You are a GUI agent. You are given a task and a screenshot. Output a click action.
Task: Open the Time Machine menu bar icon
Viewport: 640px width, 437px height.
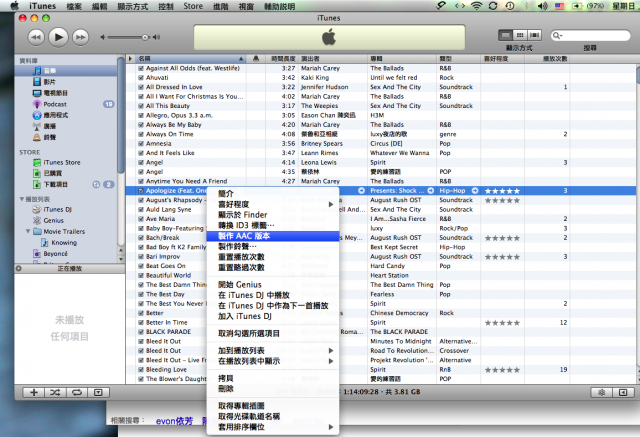tap(510, 6)
